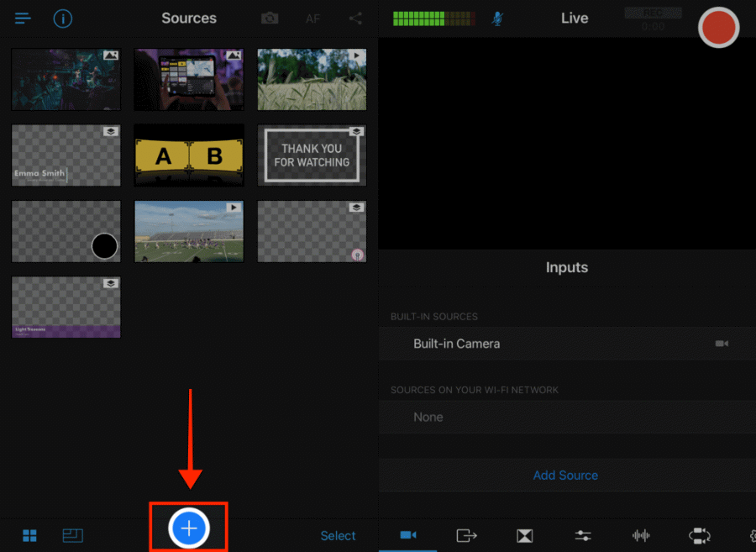
Task: Open the Transitions tab icon
Action: [524, 535]
